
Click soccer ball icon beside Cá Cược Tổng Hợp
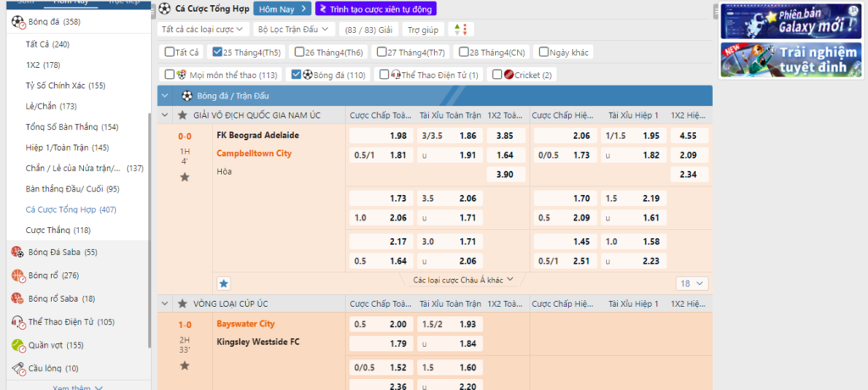click(164, 8)
